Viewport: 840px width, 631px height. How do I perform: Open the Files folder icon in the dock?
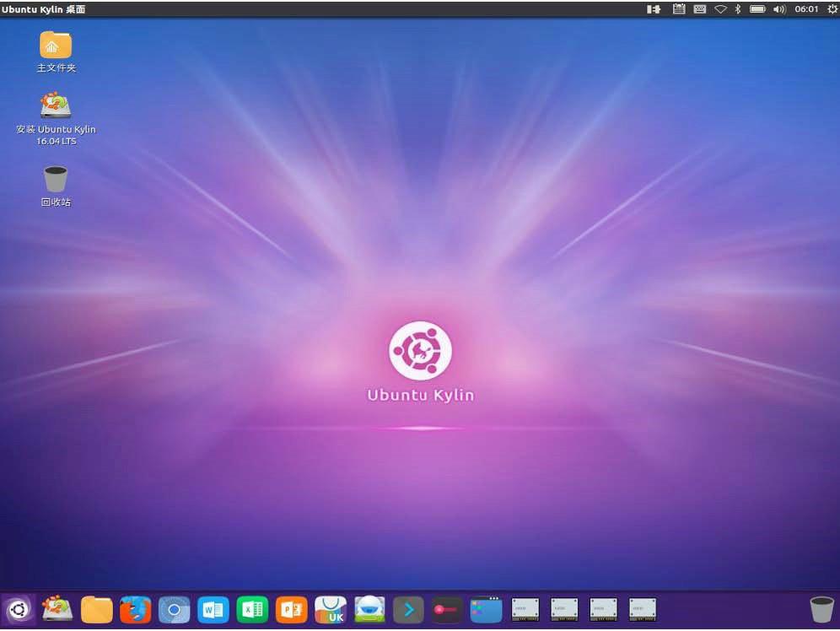[96, 609]
